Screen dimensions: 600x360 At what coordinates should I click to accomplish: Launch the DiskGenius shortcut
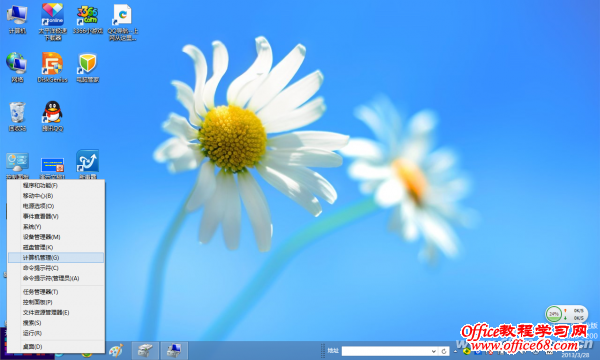tap(52, 67)
